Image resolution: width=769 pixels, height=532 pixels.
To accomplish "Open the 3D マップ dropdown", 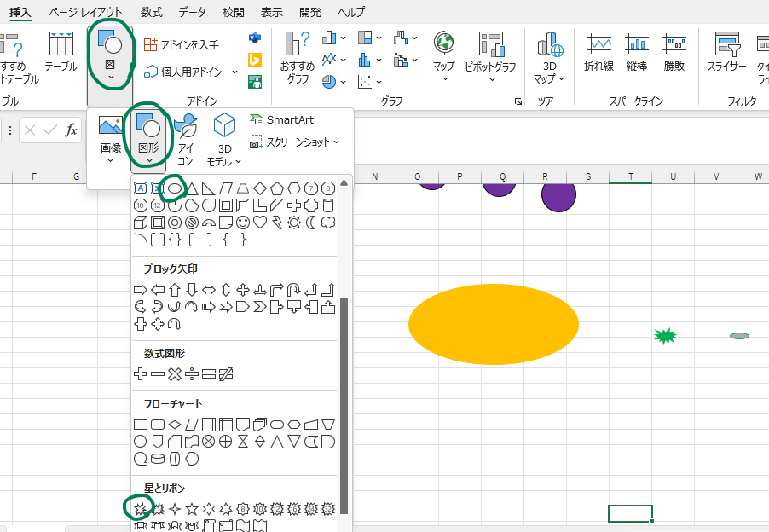I will point(549,58).
